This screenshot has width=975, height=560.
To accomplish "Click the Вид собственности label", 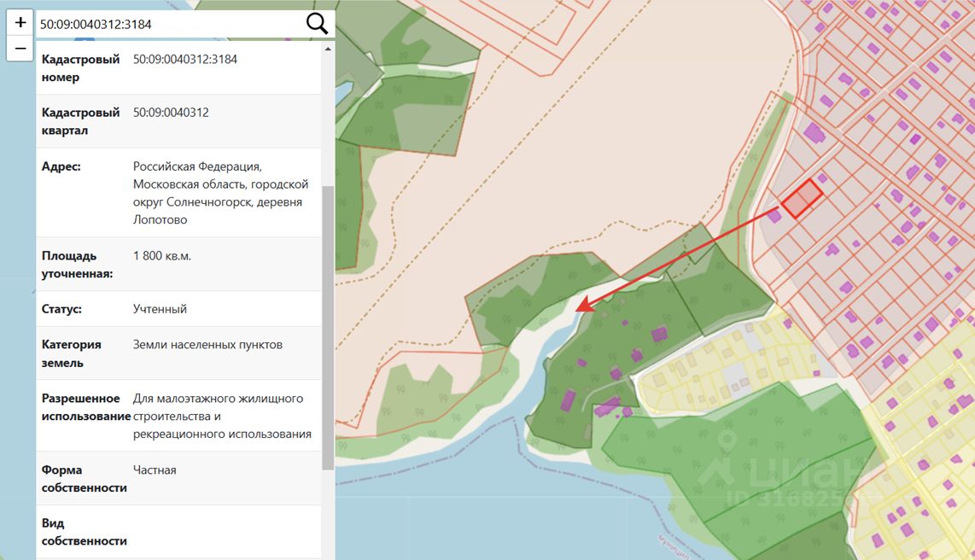I will [84, 532].
